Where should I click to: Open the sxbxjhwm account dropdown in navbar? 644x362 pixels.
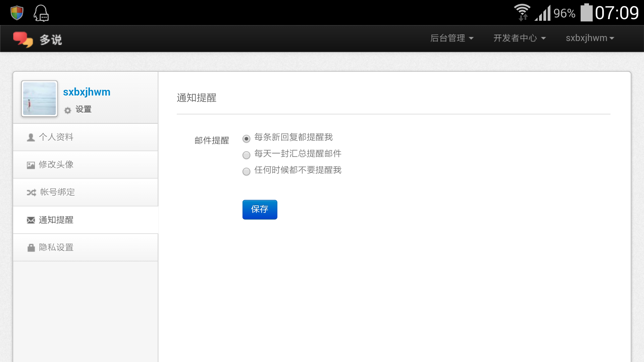[x=590, y=38]
